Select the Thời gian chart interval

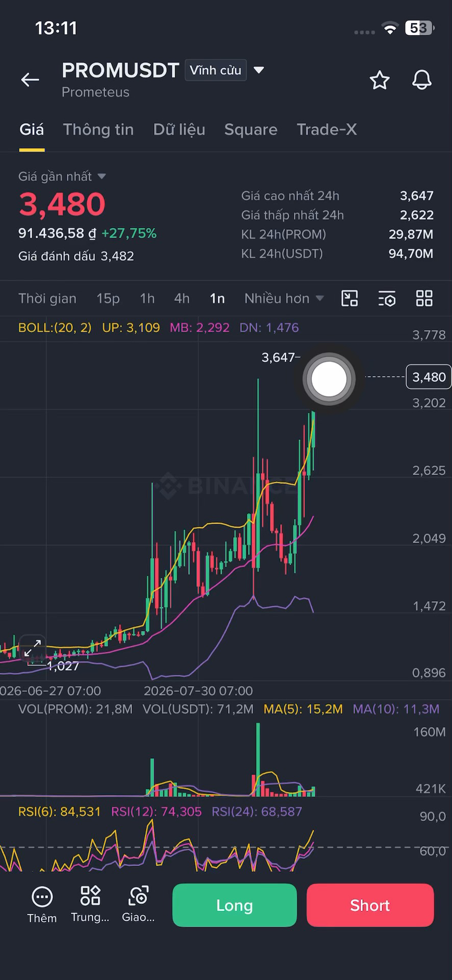coord(47,299)
